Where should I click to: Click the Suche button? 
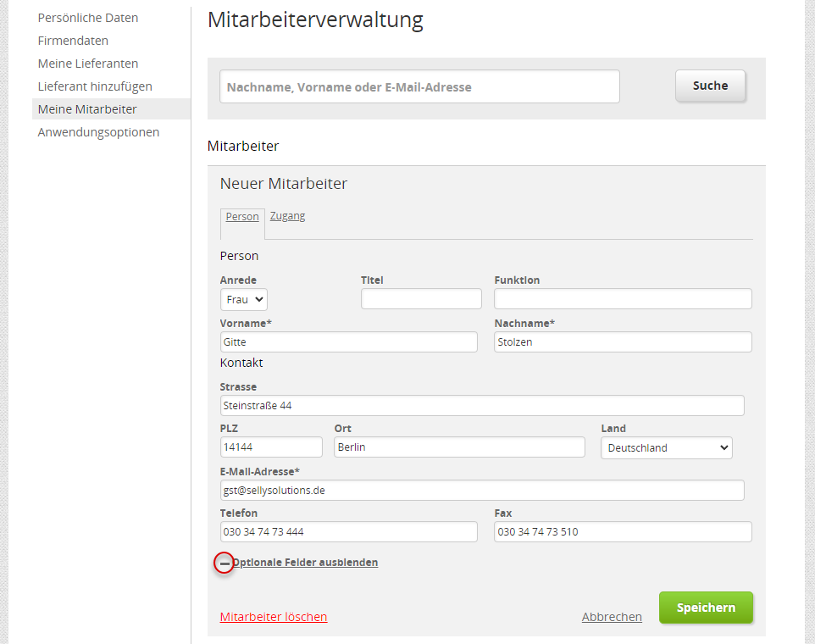pyautogui.click(x=710, y=86)
